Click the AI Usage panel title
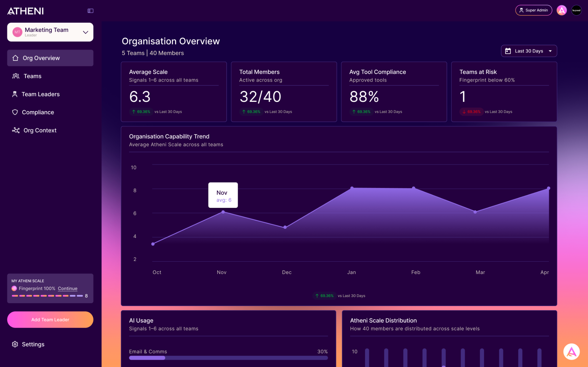The width and height of the screenshot is (588, 367). (141, 320)
